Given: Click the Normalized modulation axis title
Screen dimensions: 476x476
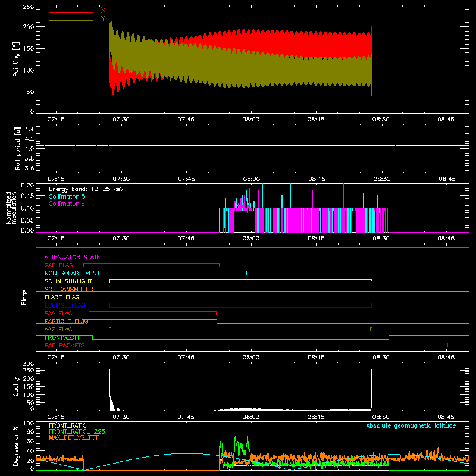Looking at the screenshot, I should 11,208.
